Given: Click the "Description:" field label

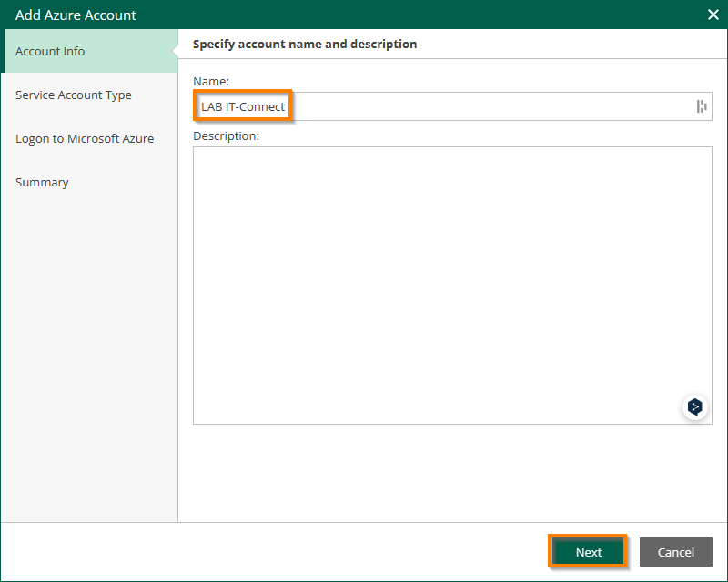Looking at the screenshot, I should click(227, 136).
